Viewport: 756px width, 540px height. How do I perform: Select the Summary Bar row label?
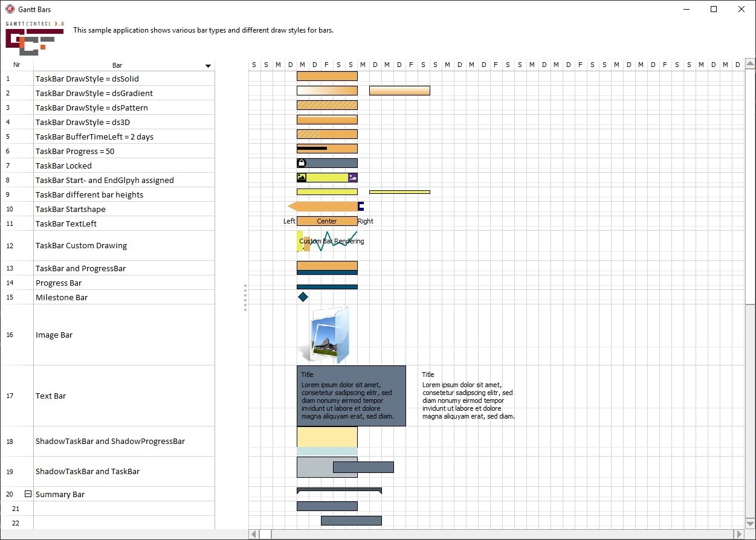point(60,494)
